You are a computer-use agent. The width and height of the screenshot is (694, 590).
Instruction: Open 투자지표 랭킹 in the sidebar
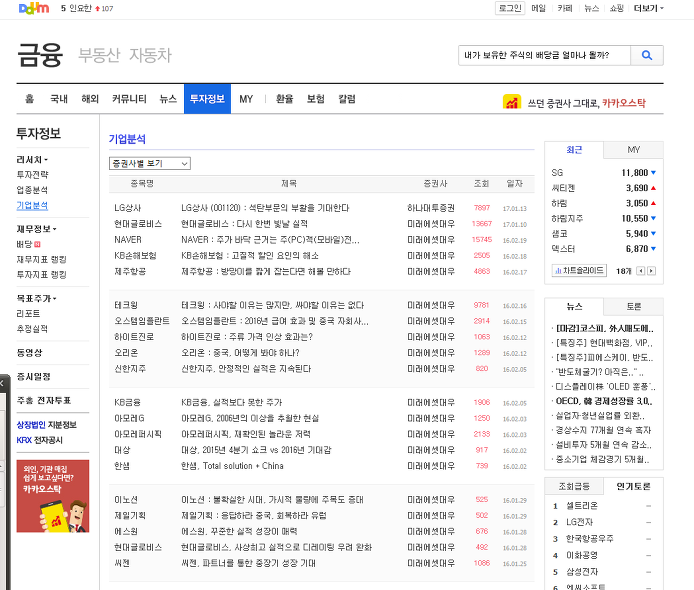coord(42,274)
